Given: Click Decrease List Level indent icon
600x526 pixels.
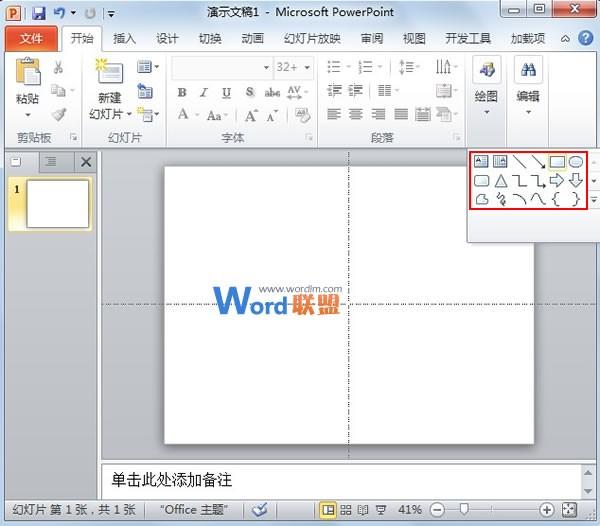Looking at the screenshot, I should tap(334, 91).
